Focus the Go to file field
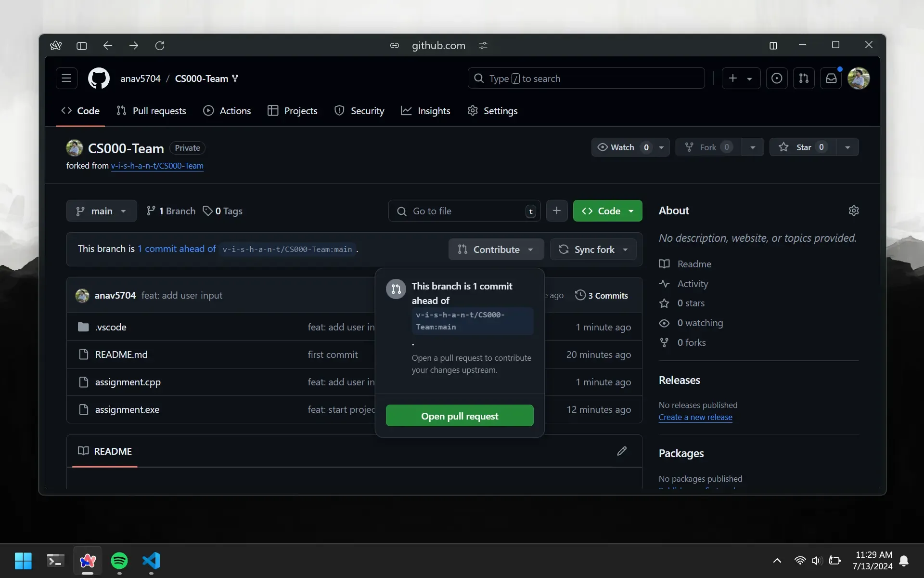 point(464,211)
